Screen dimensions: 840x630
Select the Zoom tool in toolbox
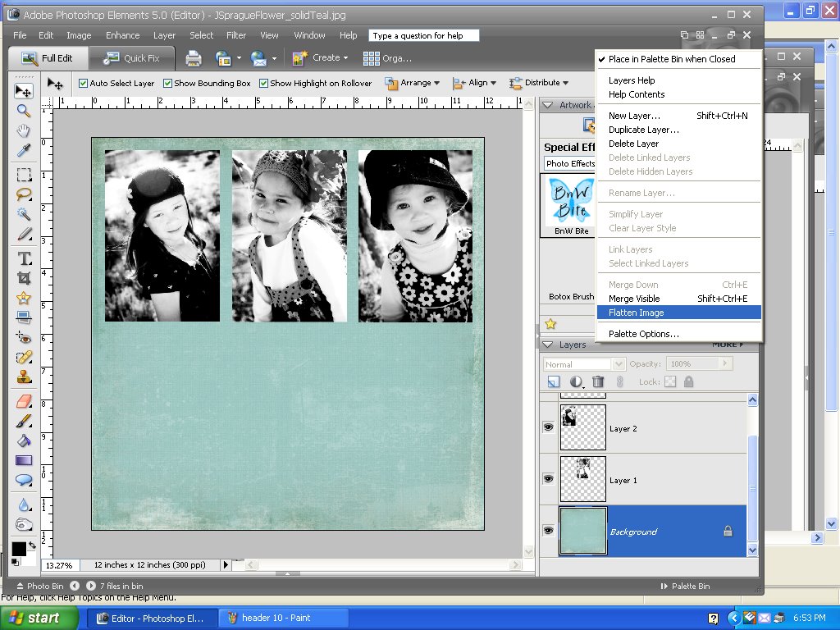tap(24, 111)
